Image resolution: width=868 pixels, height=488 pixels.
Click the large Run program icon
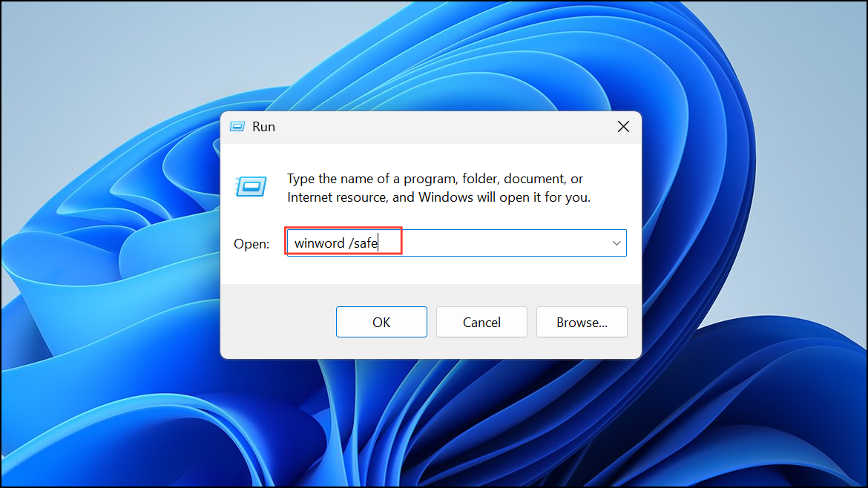(251, 186)
